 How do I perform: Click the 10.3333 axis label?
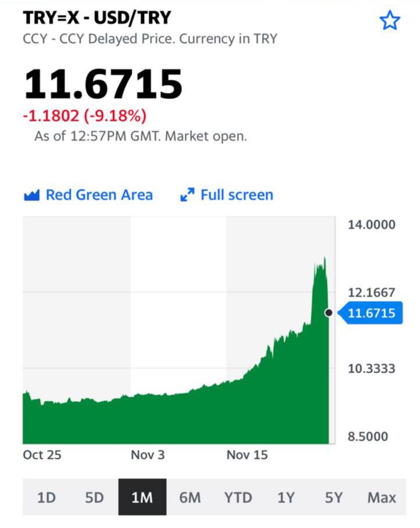pos(372,369)
